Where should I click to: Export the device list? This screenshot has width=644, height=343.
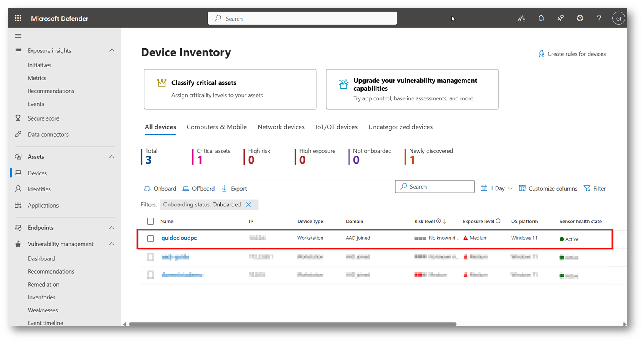point(234,189)
